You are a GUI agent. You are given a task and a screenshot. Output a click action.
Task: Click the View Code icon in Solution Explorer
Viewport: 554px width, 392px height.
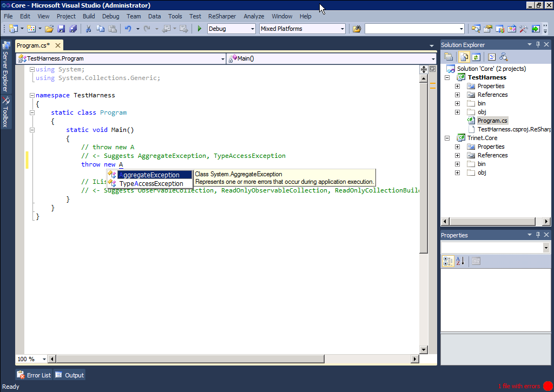[492, 57]
